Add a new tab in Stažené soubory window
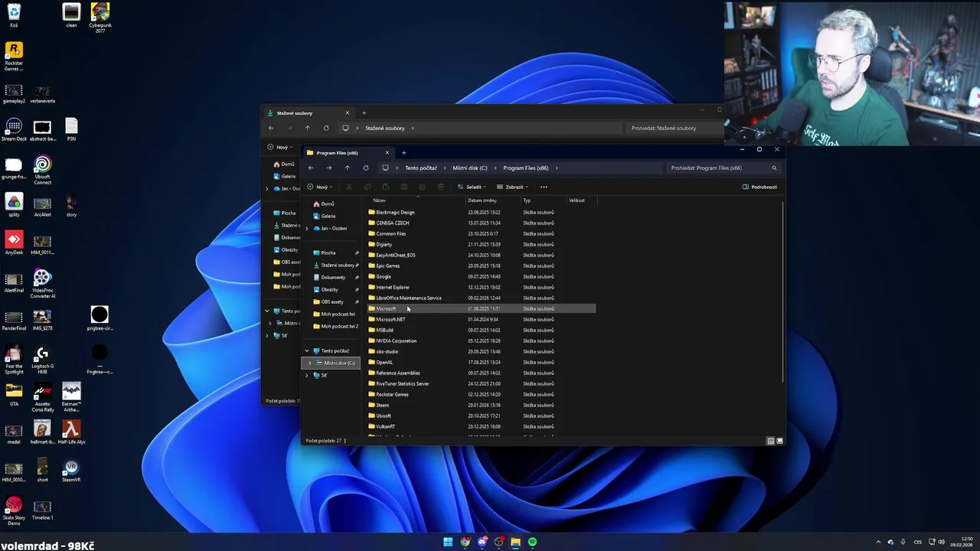 [x=364, y=113]
